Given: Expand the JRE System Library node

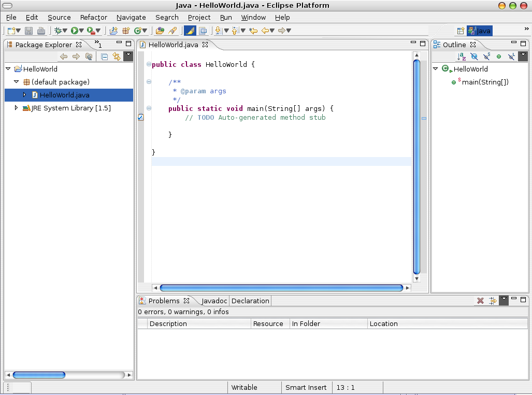Looking at the screenshot, I should pos(16,108).
